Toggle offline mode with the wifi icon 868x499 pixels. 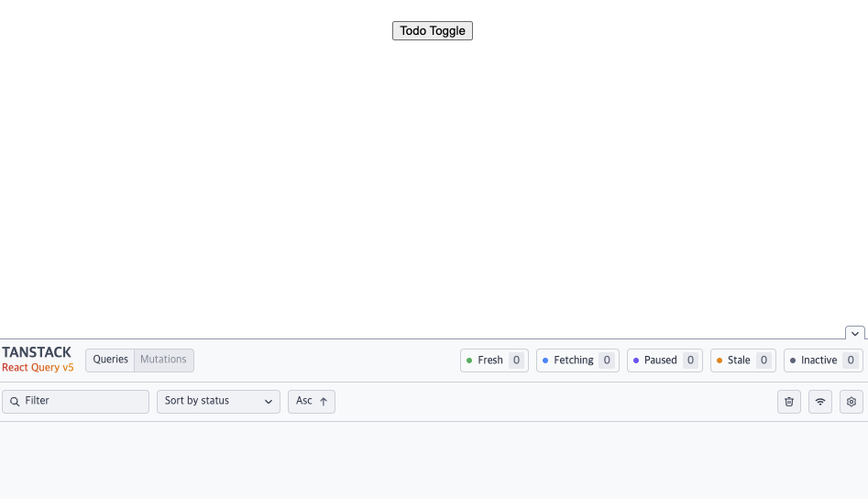tap(819, 402)
